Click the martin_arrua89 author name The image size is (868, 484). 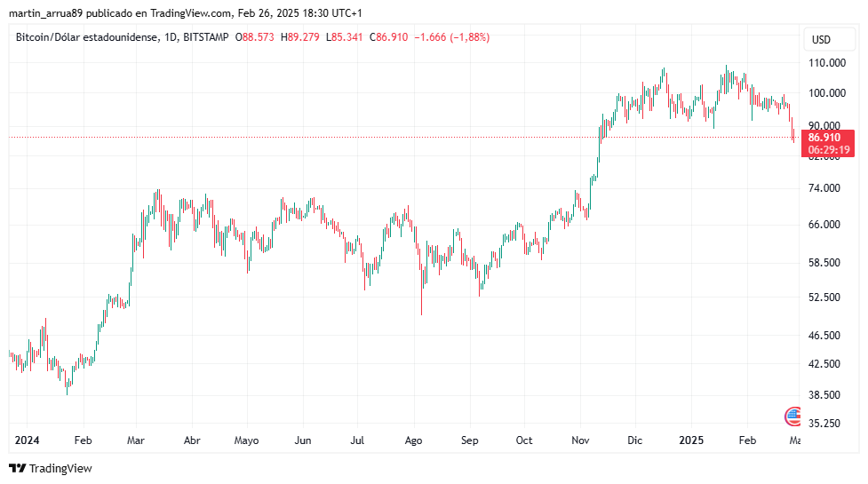click(x=46, y=12)
